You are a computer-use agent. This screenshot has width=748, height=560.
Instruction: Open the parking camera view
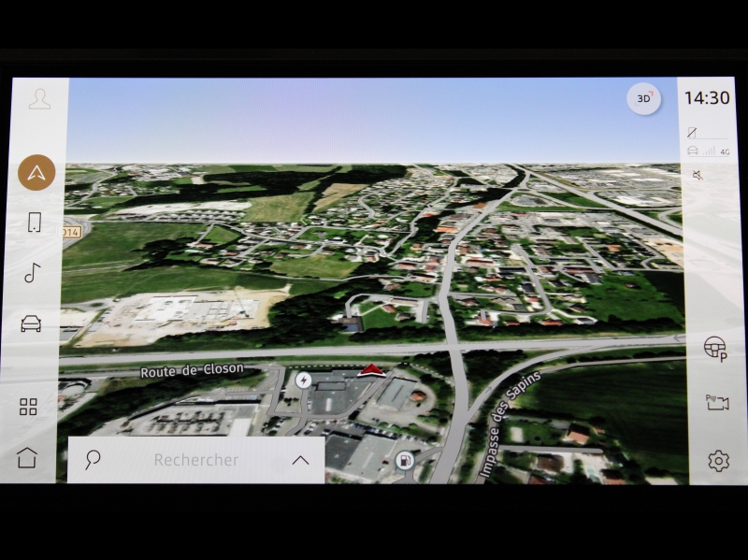pyautogui.click(x=717, y=403)
